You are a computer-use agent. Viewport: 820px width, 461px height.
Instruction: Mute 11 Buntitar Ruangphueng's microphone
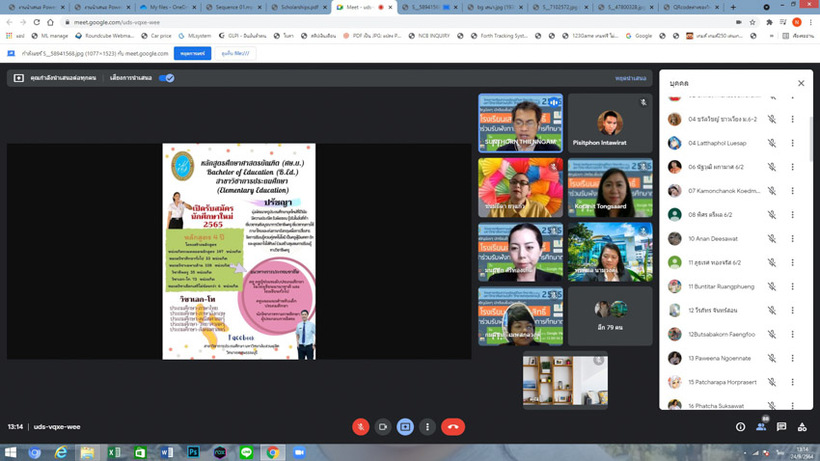click(x=772, y=286)
